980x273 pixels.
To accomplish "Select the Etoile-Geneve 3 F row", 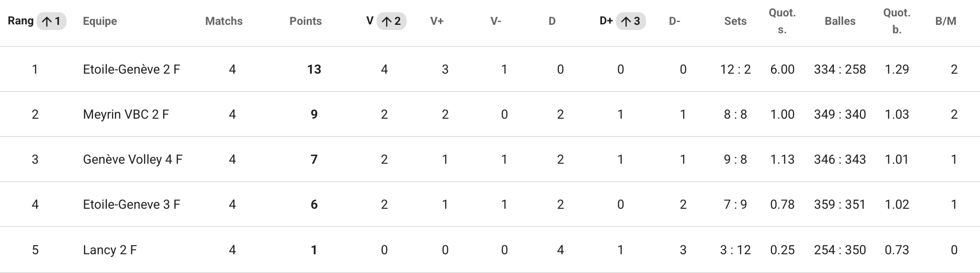I will [490, 205].
